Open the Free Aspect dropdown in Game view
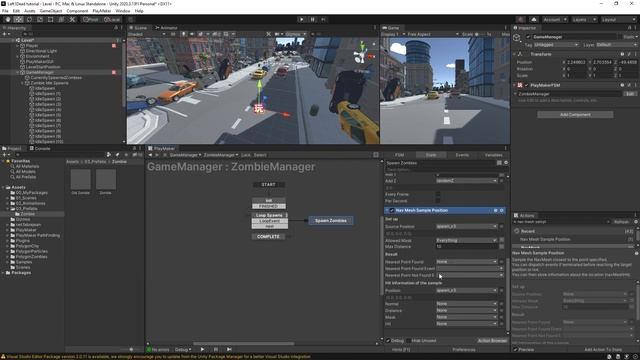This screenshot has width=640, height=360. pyautogui.click(x=433, y=34)
